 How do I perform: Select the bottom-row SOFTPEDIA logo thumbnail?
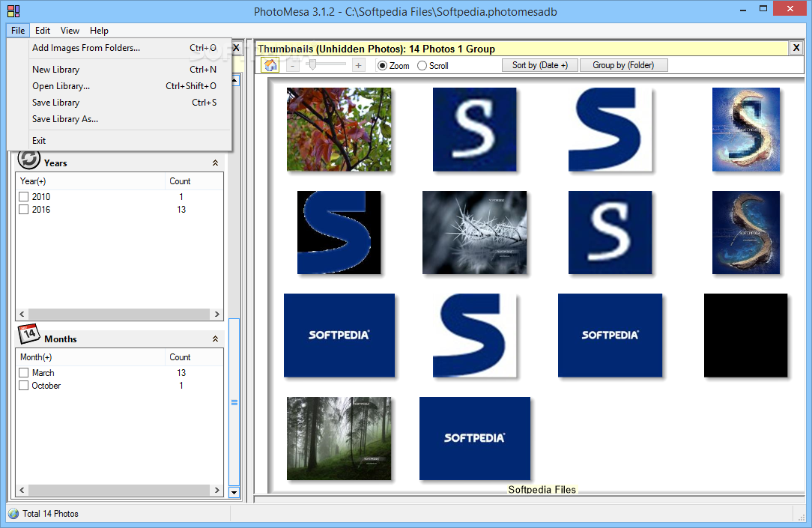[475, 438]
